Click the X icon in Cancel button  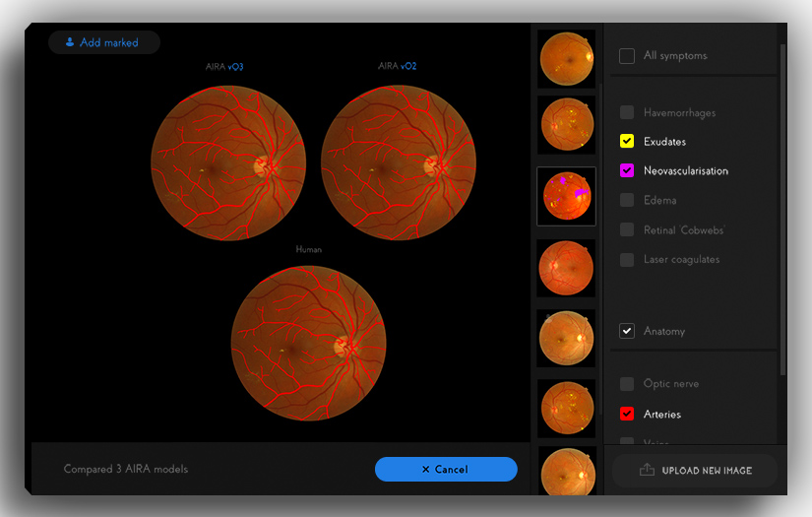pos(425,470)
